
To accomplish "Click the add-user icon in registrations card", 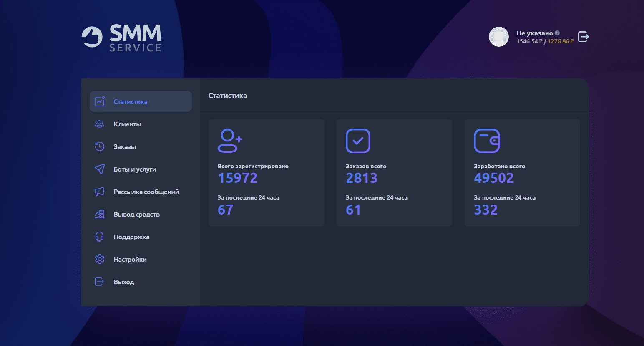I will (230, 141).
